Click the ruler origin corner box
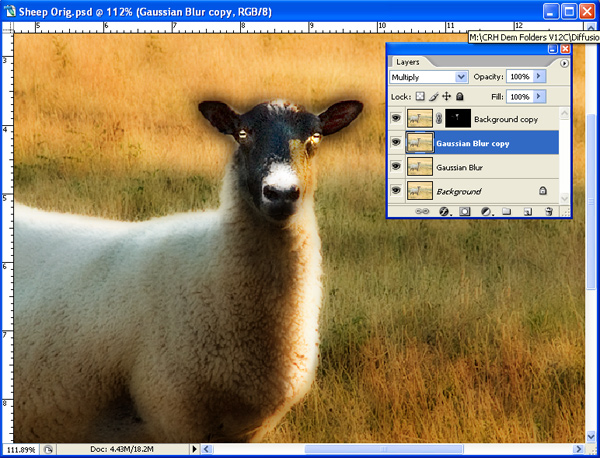 (8, 27)
